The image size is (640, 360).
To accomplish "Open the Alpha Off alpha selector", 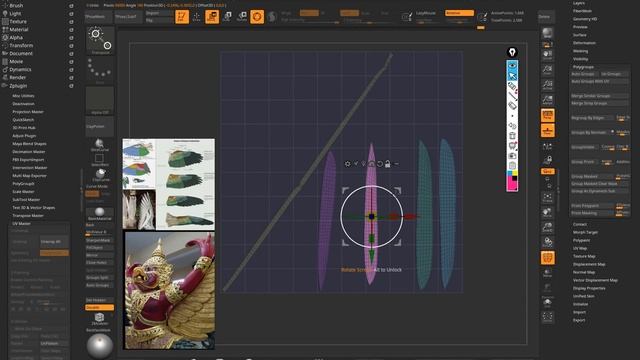I will tap(100, 100).
